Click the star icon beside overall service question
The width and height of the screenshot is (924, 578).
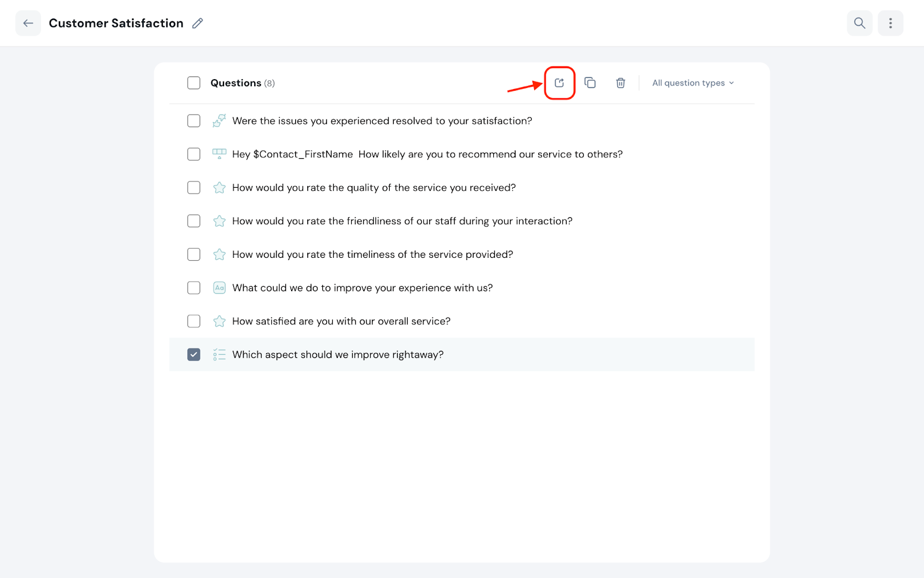tap(219, 321)
